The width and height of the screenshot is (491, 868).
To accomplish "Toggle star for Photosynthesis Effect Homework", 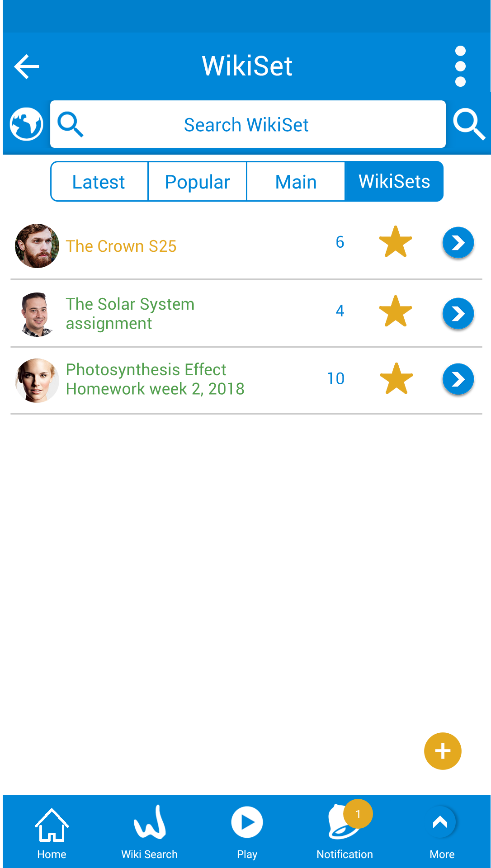I will pos(397,378).
